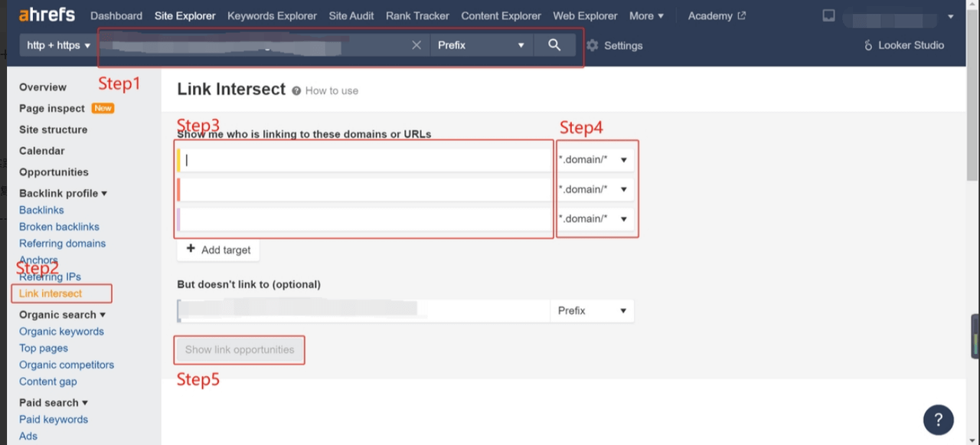
Task: Open Backlinks report
Action: coord(41,210)
